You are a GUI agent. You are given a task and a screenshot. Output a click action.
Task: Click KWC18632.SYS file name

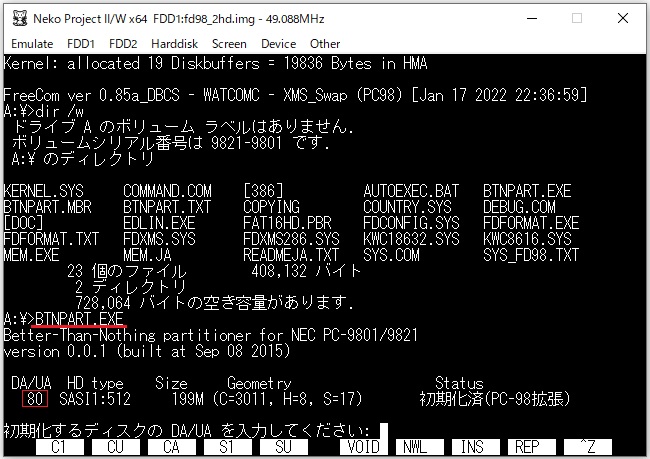point(411,239)
